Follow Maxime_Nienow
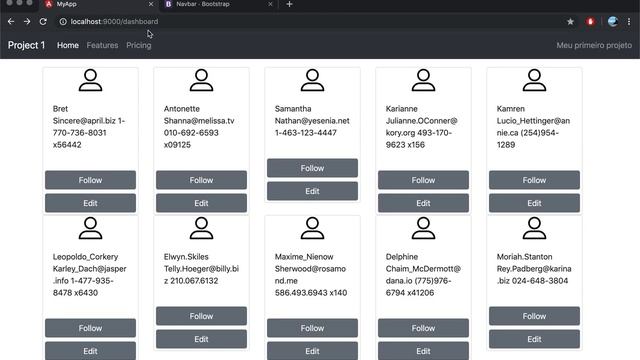Screen dimensions: 640x360 click(312, 328)
